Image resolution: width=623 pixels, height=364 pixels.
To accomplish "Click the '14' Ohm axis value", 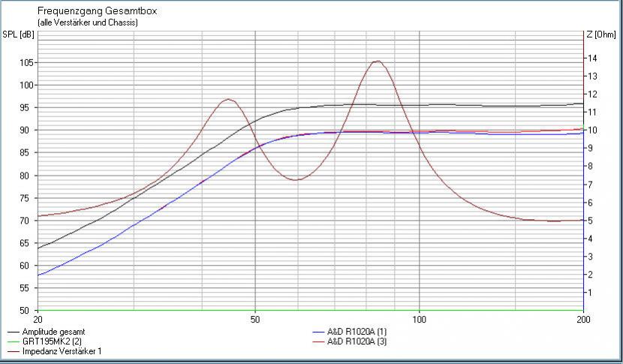I will coord(592,58).
